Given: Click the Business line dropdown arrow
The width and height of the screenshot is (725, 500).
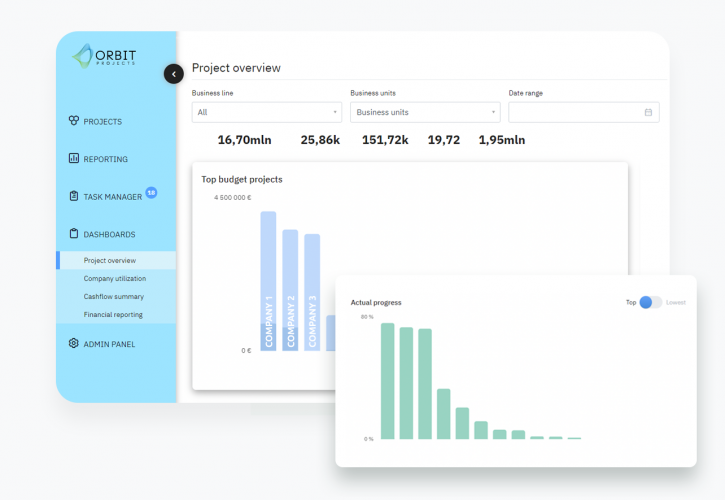Looking at the screenshot, I should pos(335,112).
